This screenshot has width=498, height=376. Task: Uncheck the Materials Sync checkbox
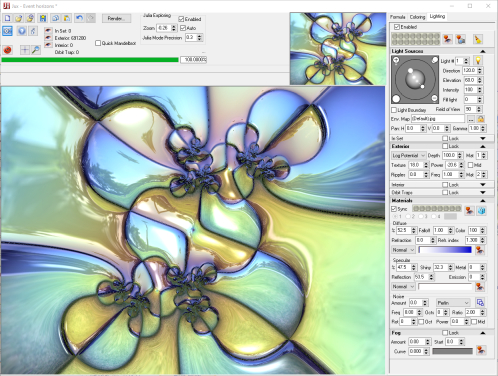point(394,209)
